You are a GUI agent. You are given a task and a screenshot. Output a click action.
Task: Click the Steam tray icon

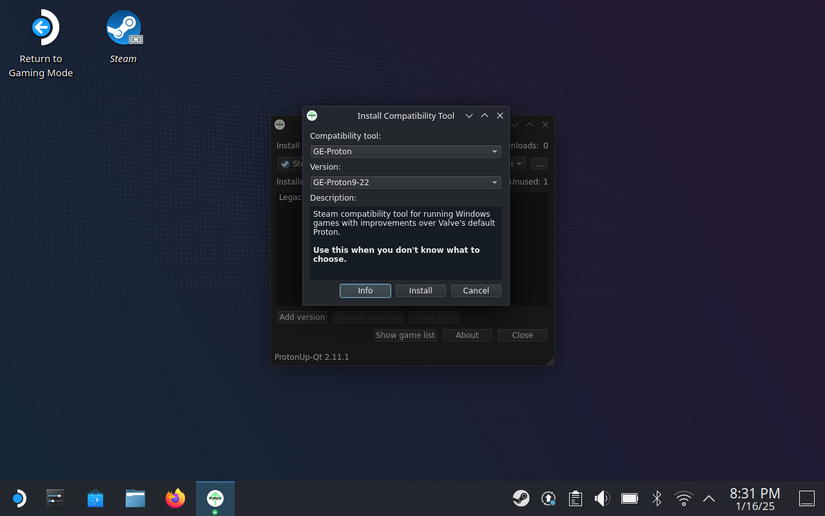pyautogui.click(x=521, y=498)
